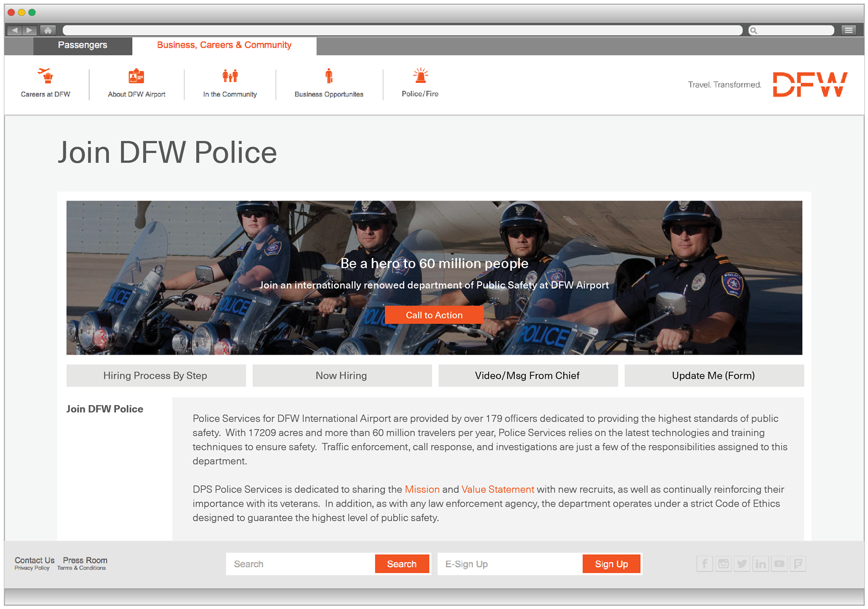Click the About DFW Airport icon
The width and height of the screenshot is (868, 609).
[x=136, y=76]
